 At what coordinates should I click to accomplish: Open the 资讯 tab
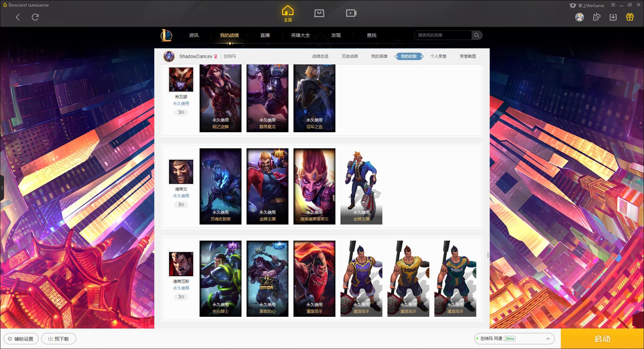point(194,35)
